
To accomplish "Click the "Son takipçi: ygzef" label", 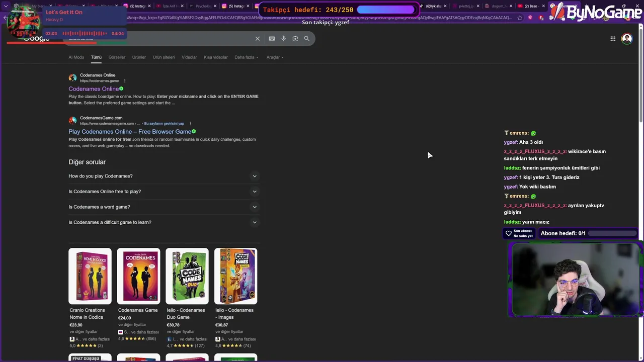I will [326, 22].
